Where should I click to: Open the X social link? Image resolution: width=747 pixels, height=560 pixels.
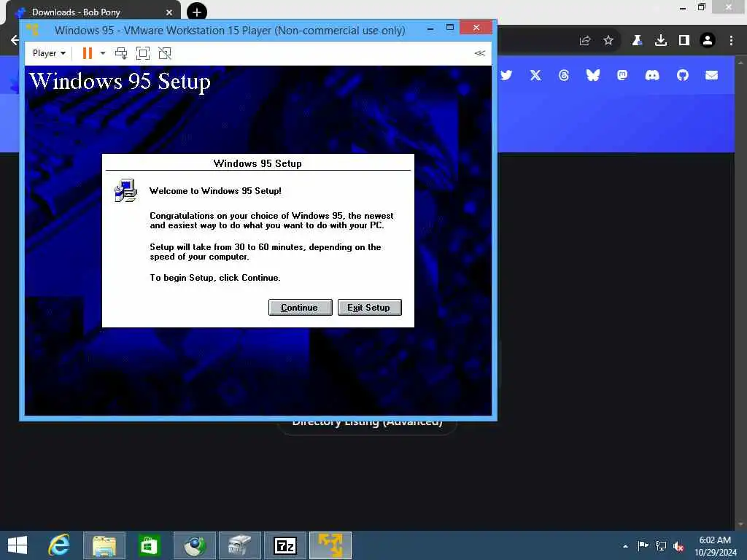click(x=535, y=75)
